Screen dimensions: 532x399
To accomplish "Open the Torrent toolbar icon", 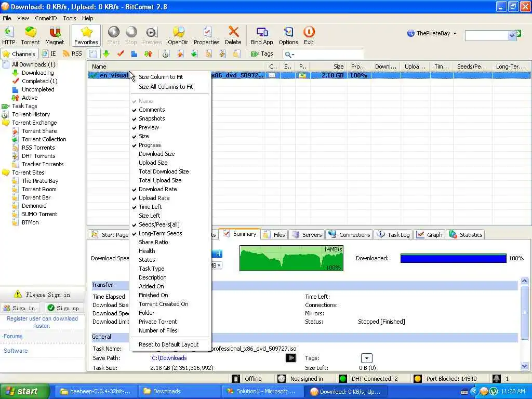I will click(30, 35).
